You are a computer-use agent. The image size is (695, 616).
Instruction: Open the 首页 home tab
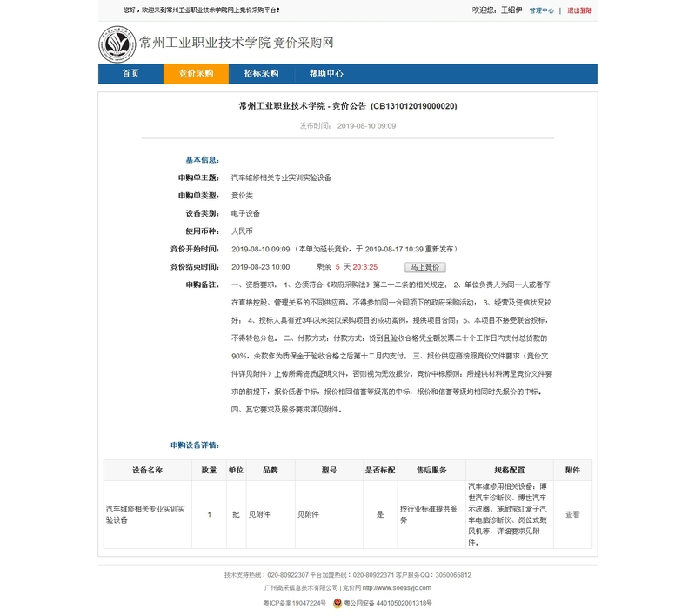(130, 74)
